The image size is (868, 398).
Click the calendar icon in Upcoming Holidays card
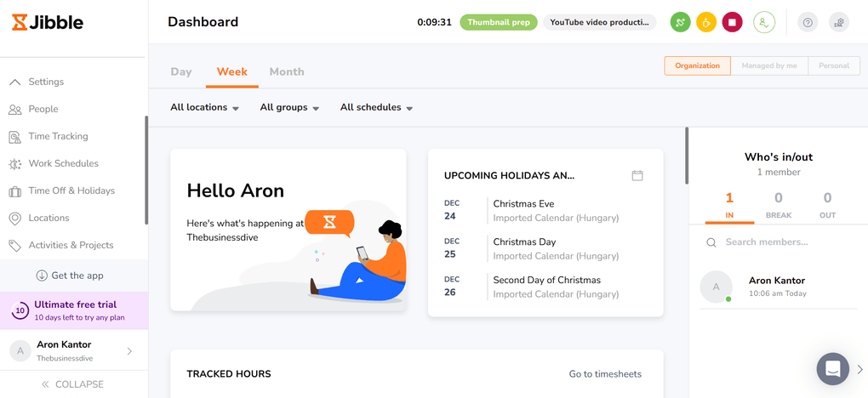[x=637, y=175]
